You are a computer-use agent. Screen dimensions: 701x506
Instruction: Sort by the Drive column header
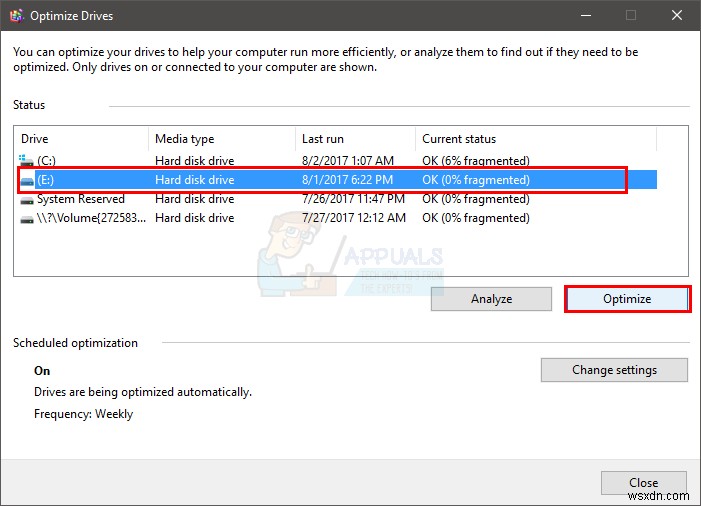tap(81, 139)
